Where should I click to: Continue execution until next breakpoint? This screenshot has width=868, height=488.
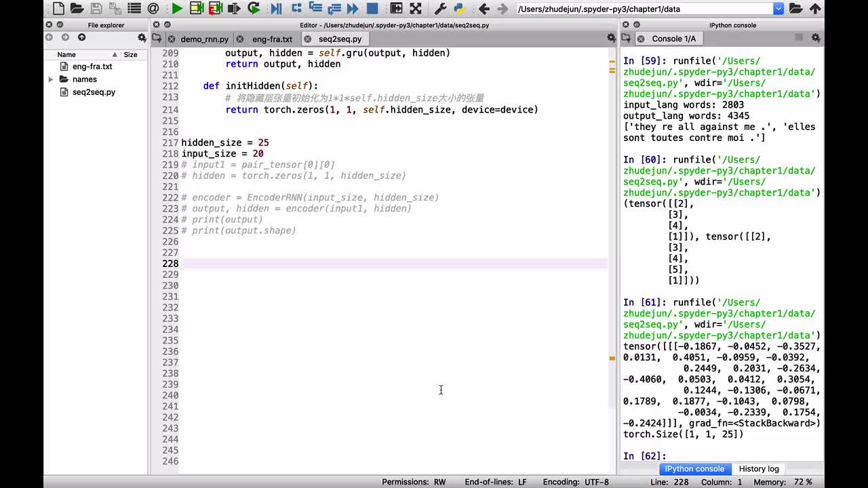(x=353, y=9)
